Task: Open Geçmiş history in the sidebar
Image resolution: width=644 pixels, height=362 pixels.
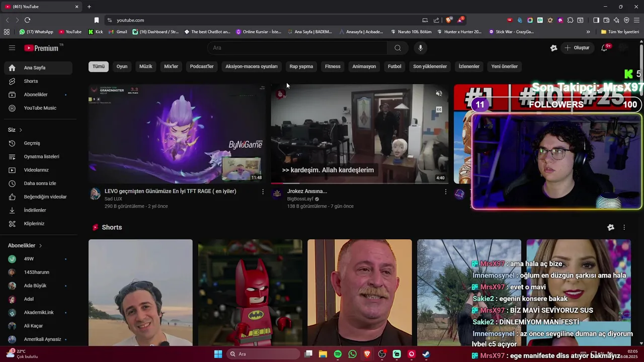Action: pyautogui.click(x=38, y=143)
